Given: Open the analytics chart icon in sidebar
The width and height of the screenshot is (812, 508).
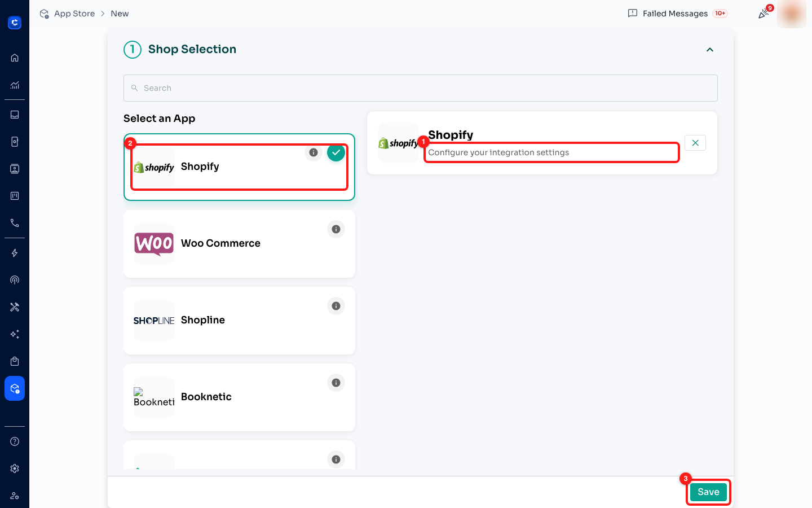Looking at the screenshot, I should click(x=15, y=85).
